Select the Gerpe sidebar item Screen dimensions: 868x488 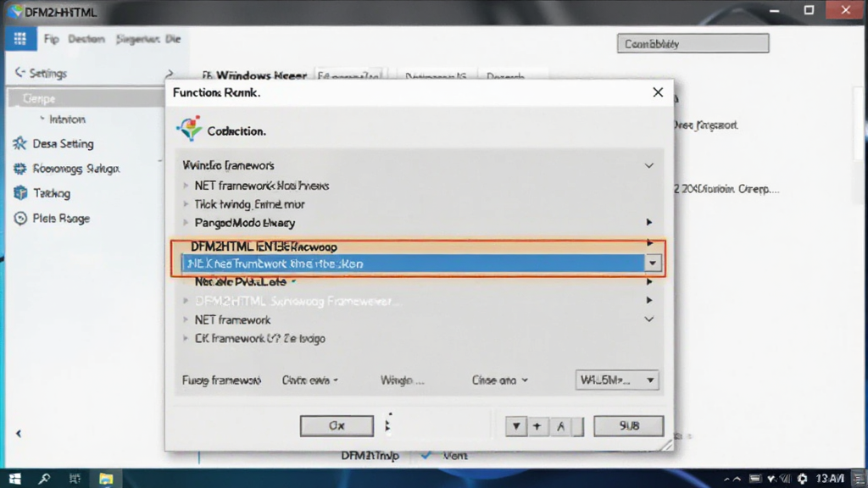(86, 98)
